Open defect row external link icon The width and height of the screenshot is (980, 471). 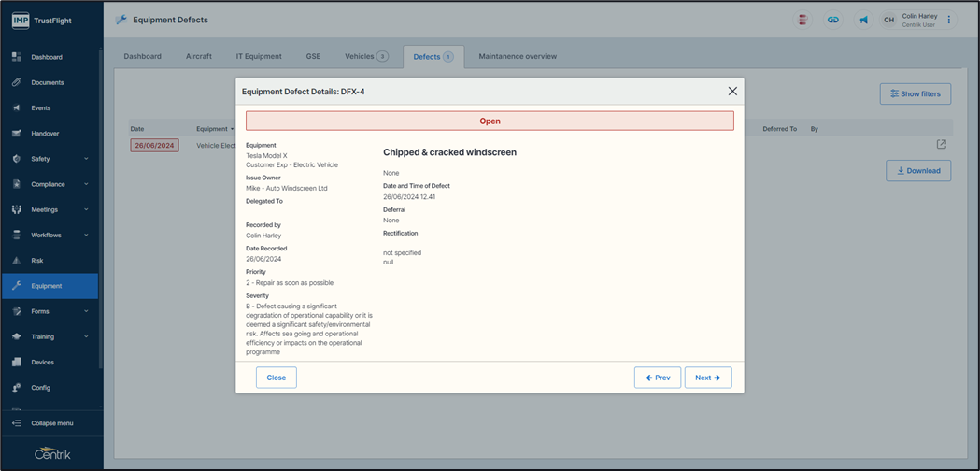point(941,144)
